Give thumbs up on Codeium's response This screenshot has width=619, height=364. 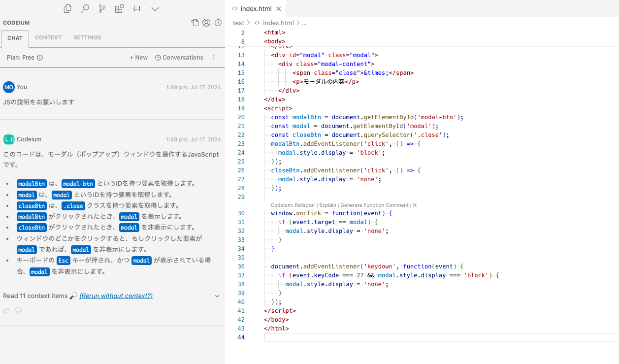tap(7, 310)
